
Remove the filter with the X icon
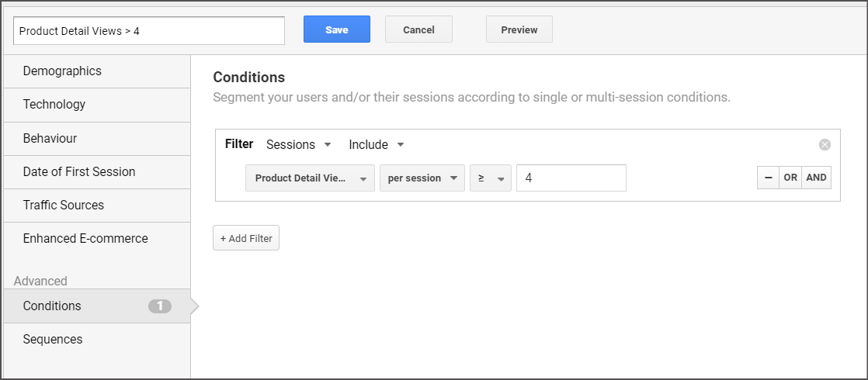[x=825, y=145]
